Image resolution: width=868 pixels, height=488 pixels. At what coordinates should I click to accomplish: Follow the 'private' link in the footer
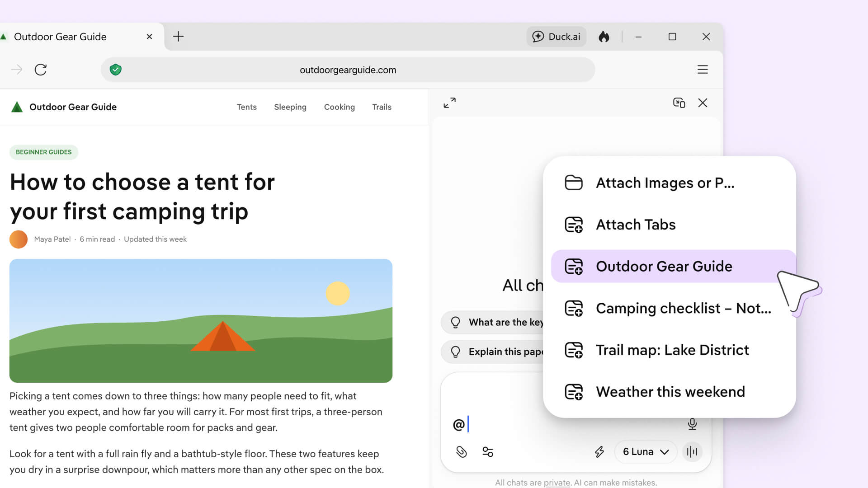pos(557,483)
